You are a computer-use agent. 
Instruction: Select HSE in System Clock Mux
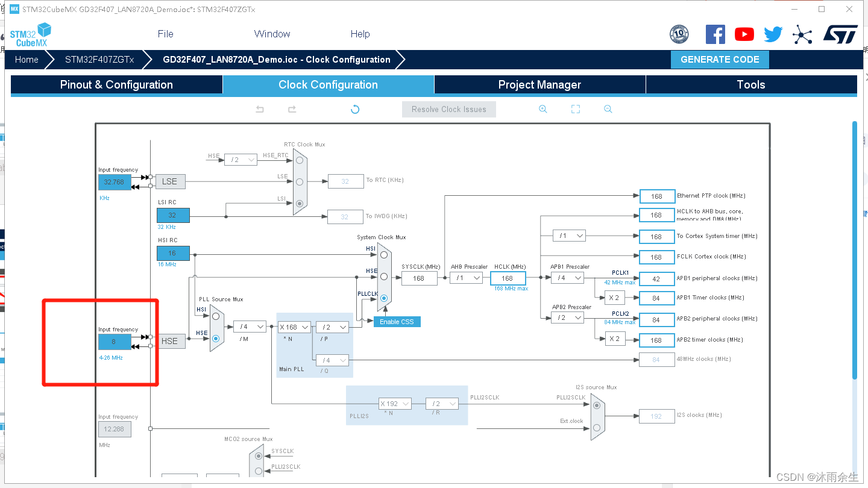pyautogui.click(x=383, y=277)
